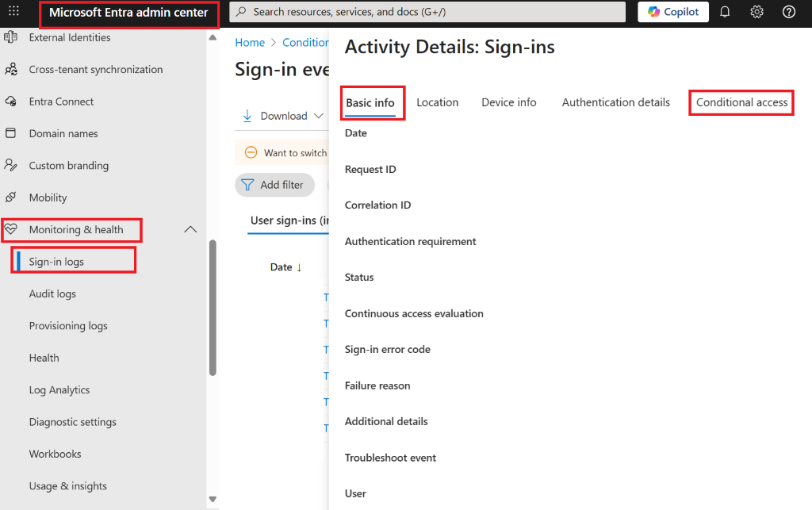Open the portal hamburger menu

point(12,12)
